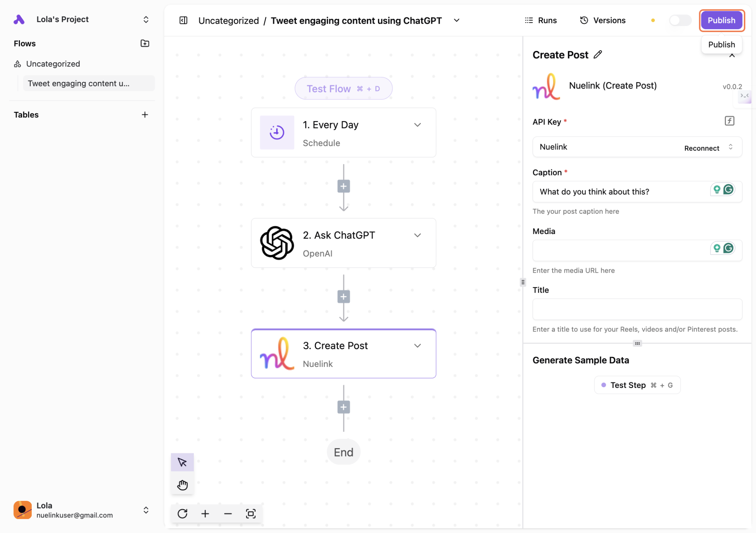
Task: Select the hand pan tool
Action: pyautogui.click(x=182, y=485)
